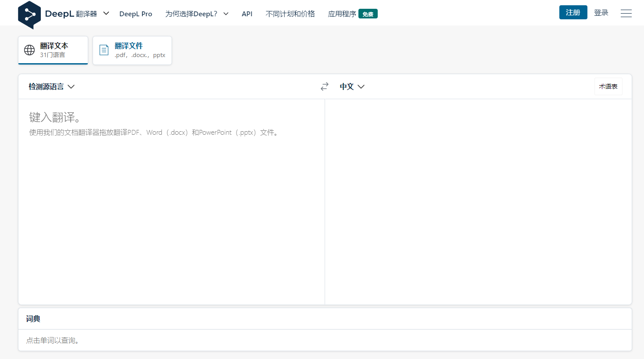Click the 点击单词以查询 dictionary hint text

53,340
